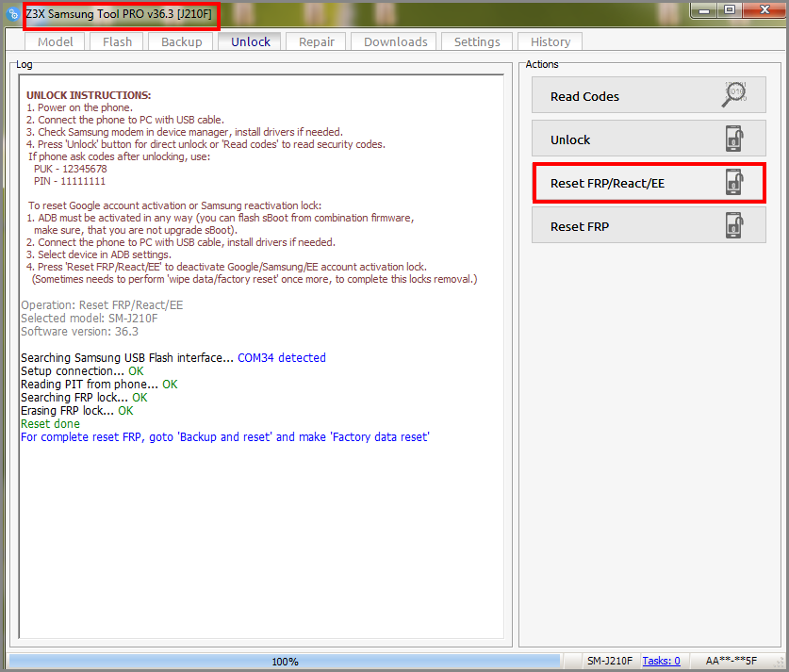Click the Z3X Samsung Tool PRO title text
Image resolution: width=789 pixels, height=672 pixels.
(119, 14)
